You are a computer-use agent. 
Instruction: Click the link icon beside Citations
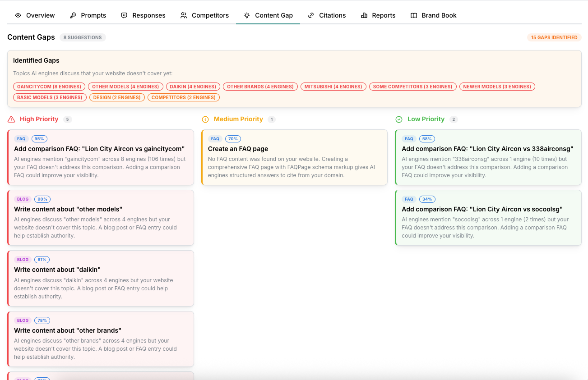(x=311, y=15)
